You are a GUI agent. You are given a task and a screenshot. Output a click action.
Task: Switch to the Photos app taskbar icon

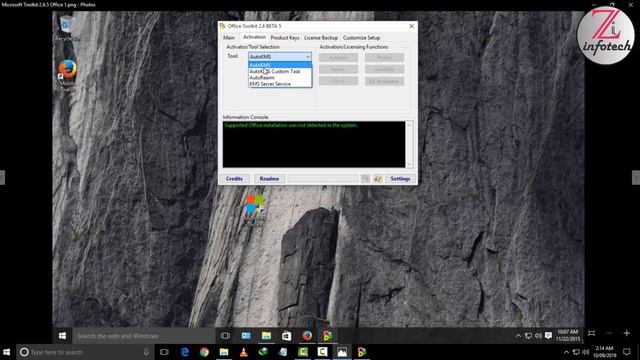pyautogui.click(x=342, y=352)
